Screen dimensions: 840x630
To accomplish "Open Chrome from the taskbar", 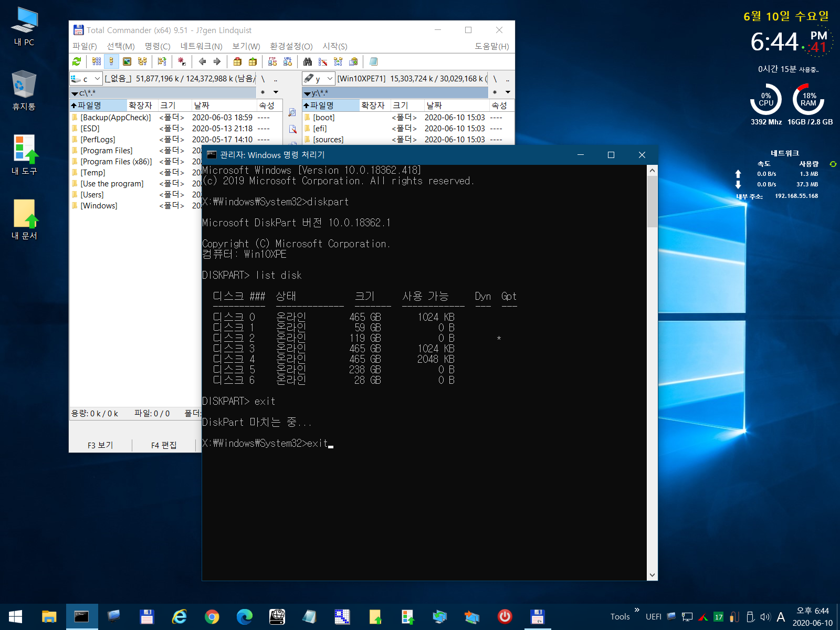I will coord(212,617).
